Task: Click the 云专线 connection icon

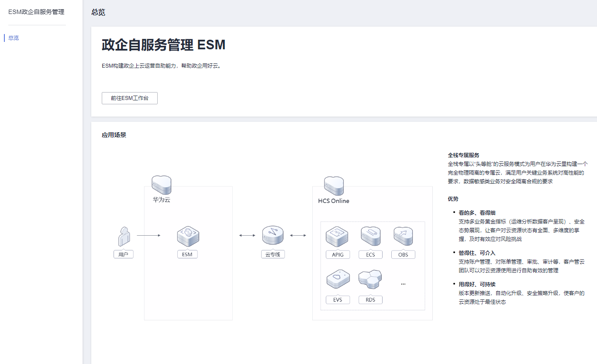Action: coord(273,236)
